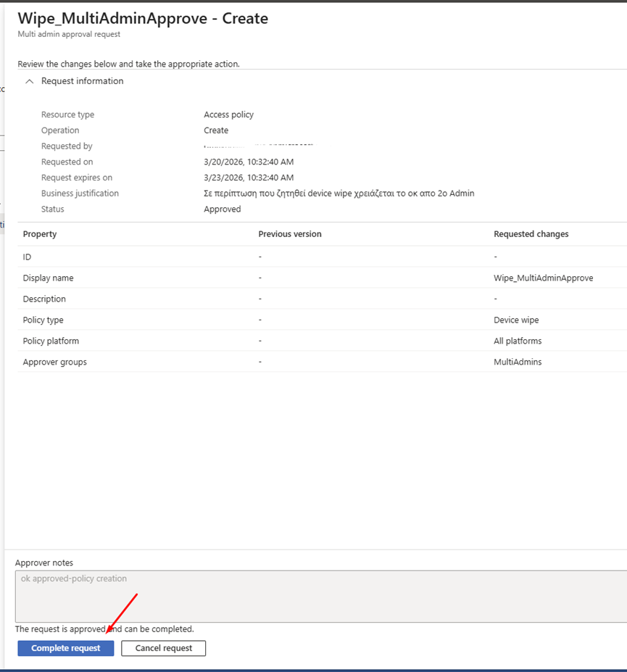Image resolution: width=627 pixels, height=672 pixels.
Task: Click the Policy type property row
Action: 43,320
